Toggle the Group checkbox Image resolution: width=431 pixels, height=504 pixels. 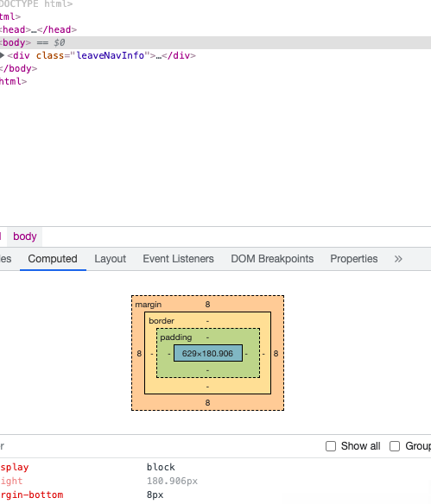(395, 446)
